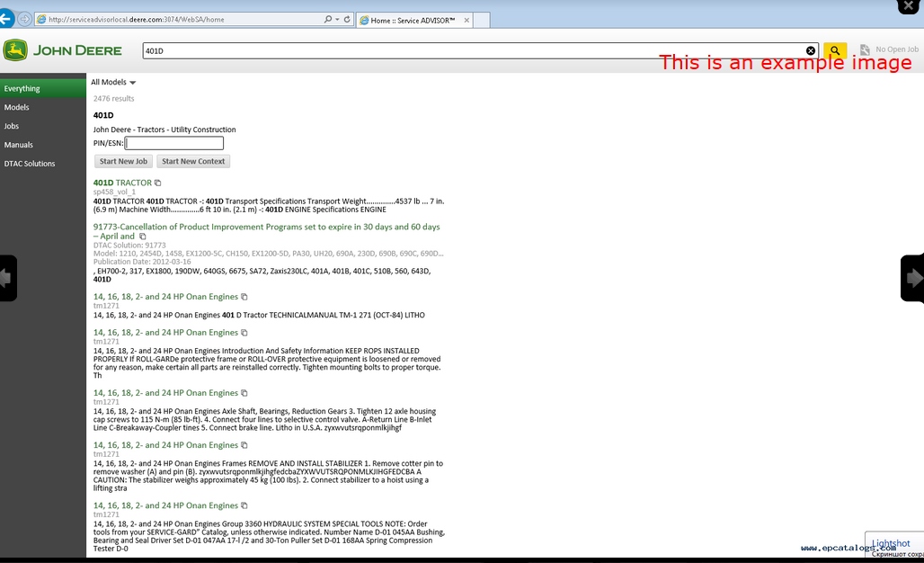Expand the All Models dropdown

pos(113,82)
